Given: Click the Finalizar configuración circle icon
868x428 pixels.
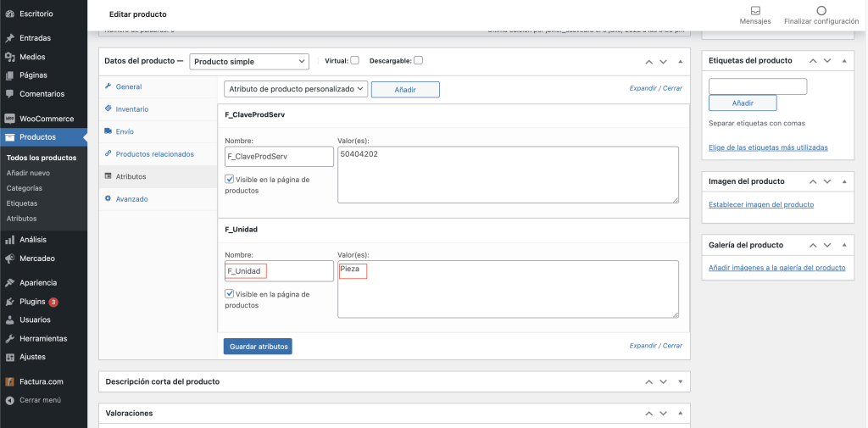Looking at the screenshot, I should point(821,10).
